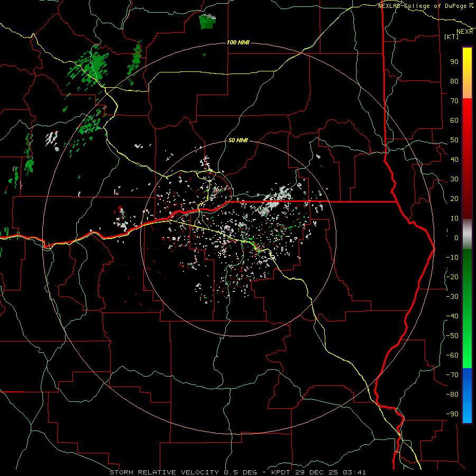Select the -70 value on velocity scale

tap(452, 375)
